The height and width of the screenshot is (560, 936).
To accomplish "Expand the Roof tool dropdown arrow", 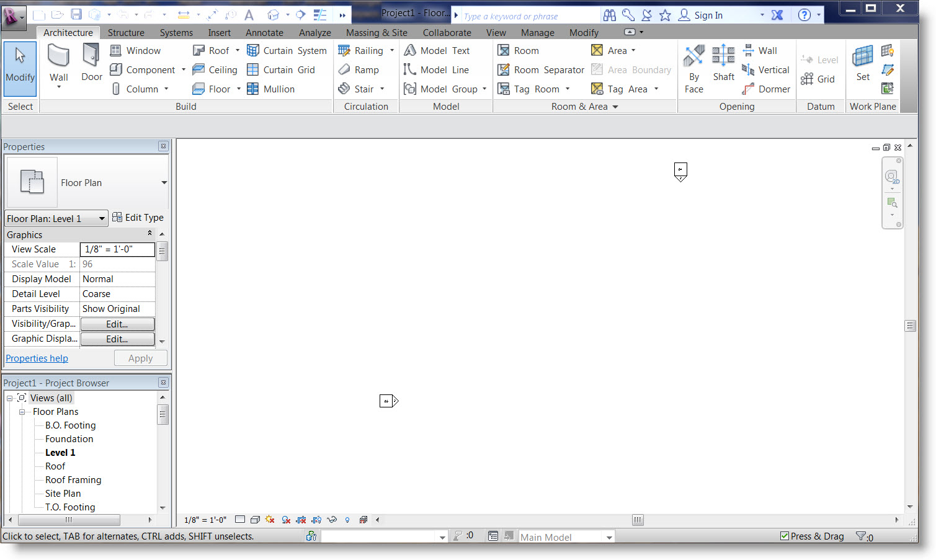I will (x=238, y=51).
